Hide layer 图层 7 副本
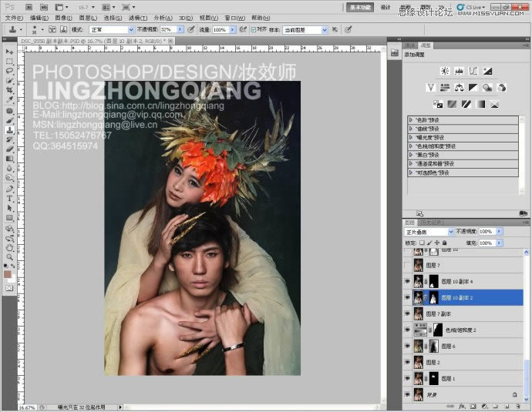This screenshot has width=532, height=412. [x=408, y=313]
